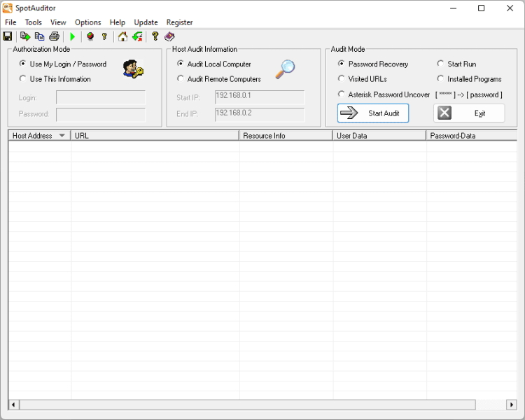Choose Visited URLs audit mode
The image size is (525, 420).
click(363, 78)
